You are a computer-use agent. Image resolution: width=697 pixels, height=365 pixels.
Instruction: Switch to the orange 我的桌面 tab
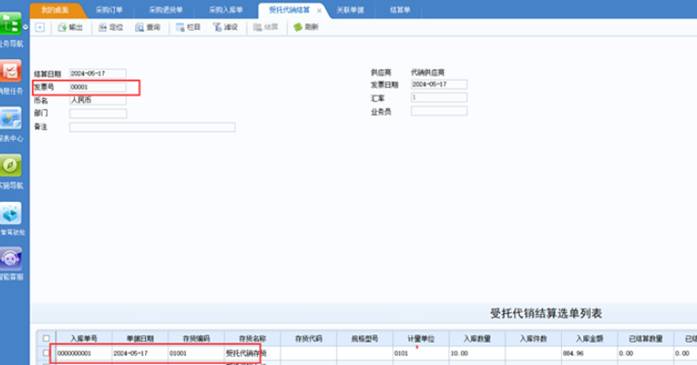[56, 10]
